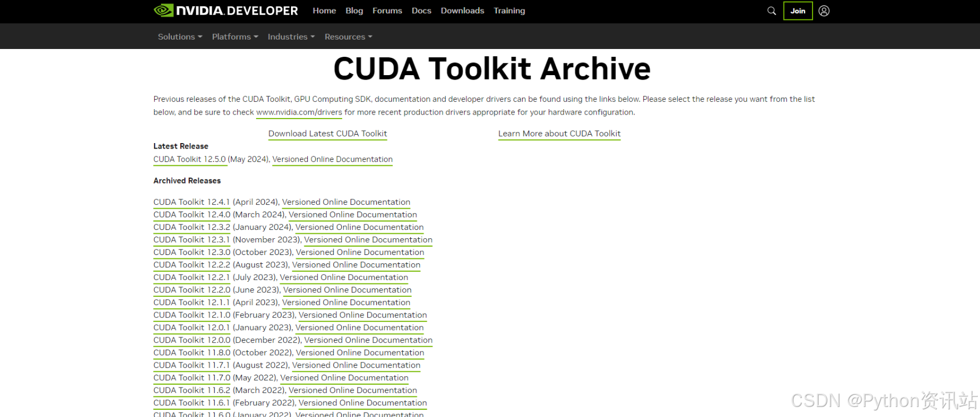Click Learn More about CUDA Toolkit link

click(559, 134)
